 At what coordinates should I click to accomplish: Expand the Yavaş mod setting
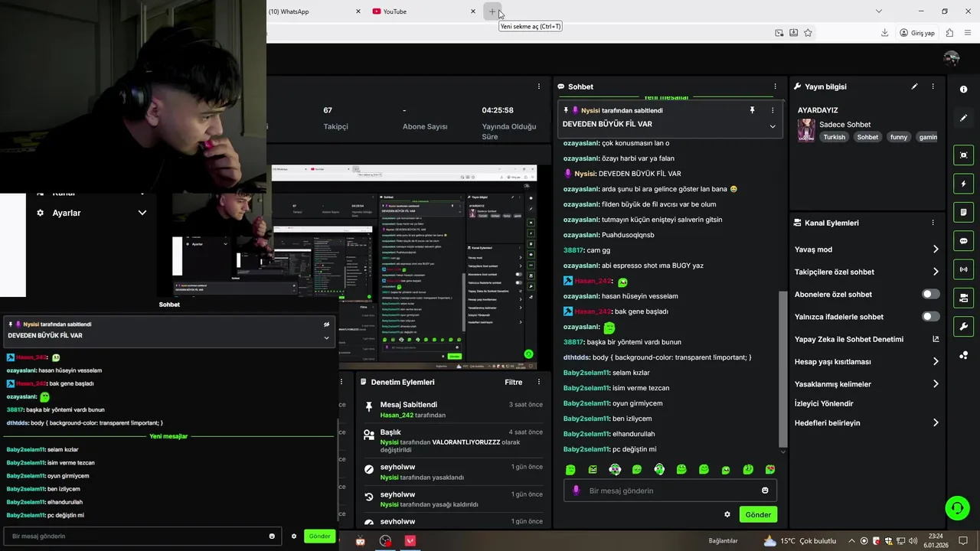936,249
